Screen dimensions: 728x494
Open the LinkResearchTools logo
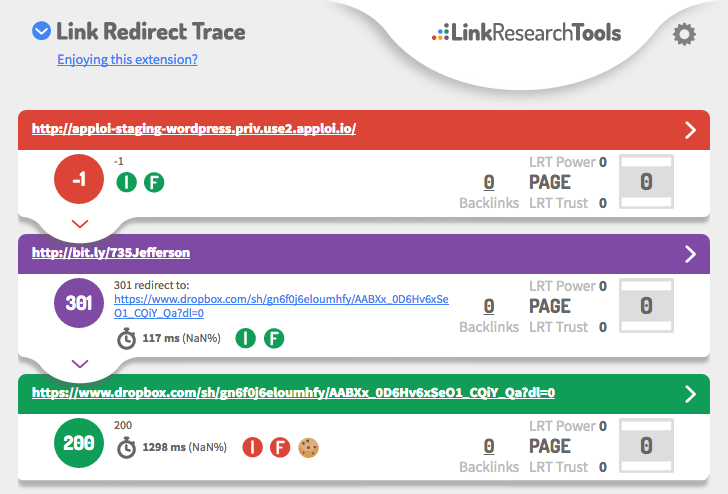tap(526, 32)
